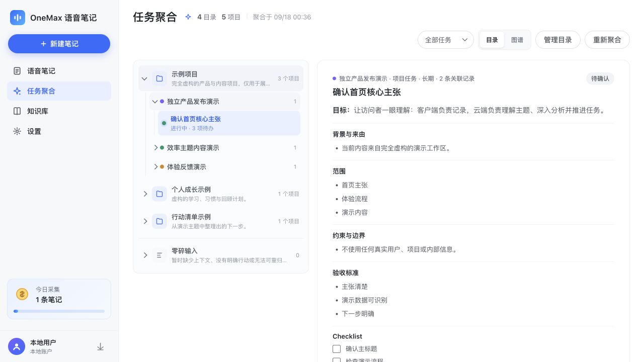The image size is (644, 362).
Task: Click the local user avatar icon
Action: tap(17, 346)
